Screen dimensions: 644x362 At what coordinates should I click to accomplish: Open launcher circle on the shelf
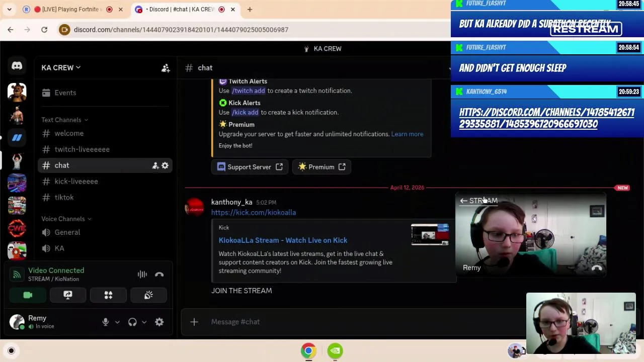click(11, 351)
